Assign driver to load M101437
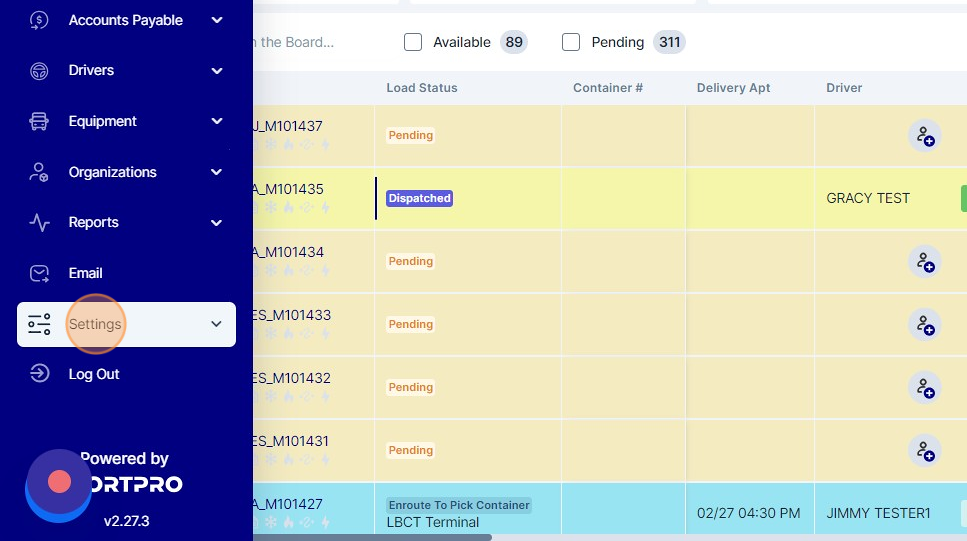The height and width of the screenshot is (541, 967). pyautogui.click(x=924, y=136)
